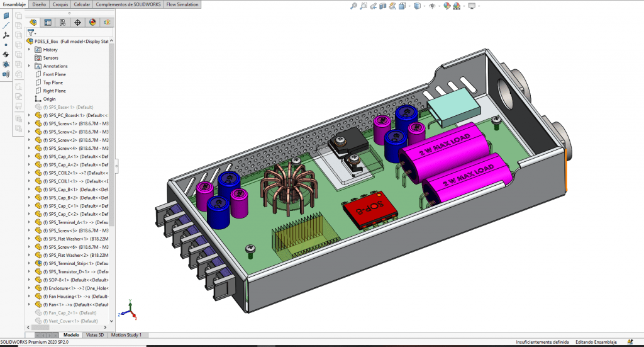644x347 pixels.
Task: Expand the SPS_Terminal_A<1> component
Action: pyautogui.click(x=29, y=222)
